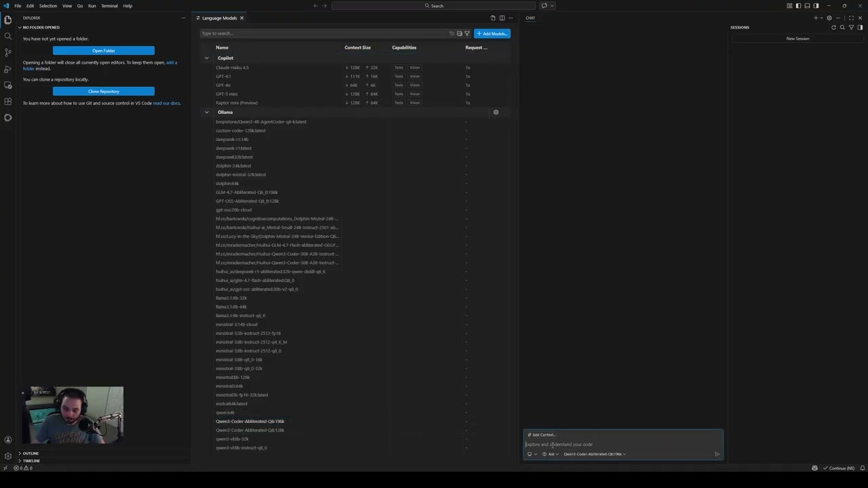Click the Continue (NE) status bar item
Image resolution: width=868 pixels, height=488 pixels.
point(839,468)
